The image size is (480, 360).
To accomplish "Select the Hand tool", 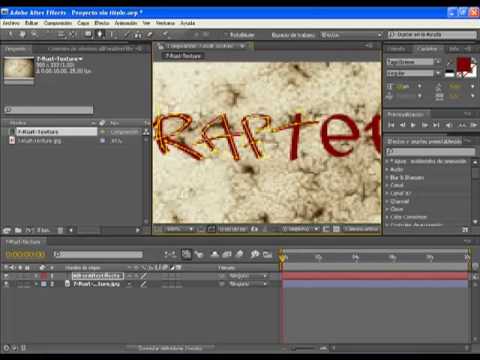I will coord(23,34).
